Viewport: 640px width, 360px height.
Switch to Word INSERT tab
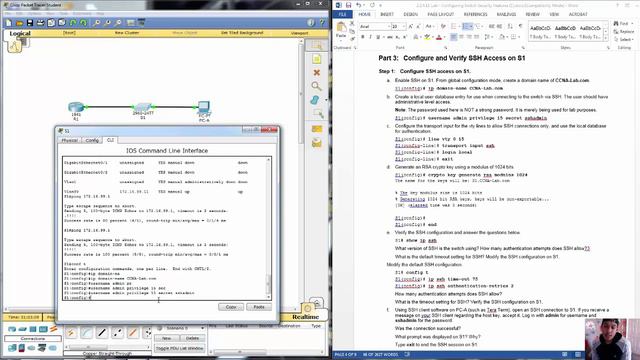tap(387, 14)
